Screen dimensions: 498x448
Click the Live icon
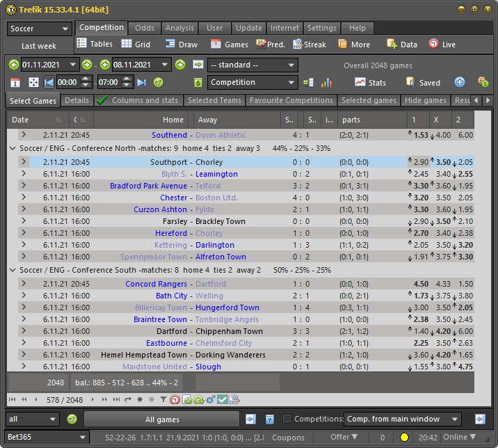pos(442,45)
